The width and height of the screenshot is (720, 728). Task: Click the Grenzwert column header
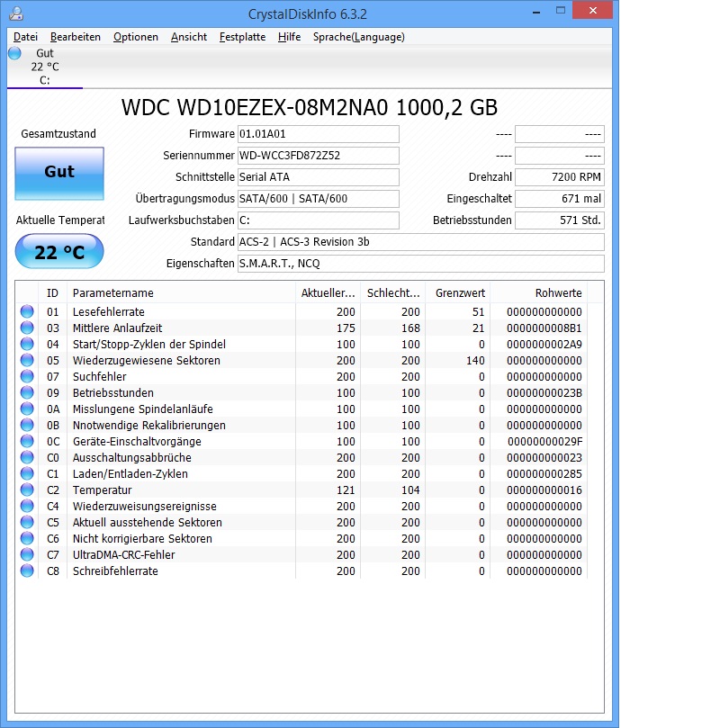(x=458, y=293)
